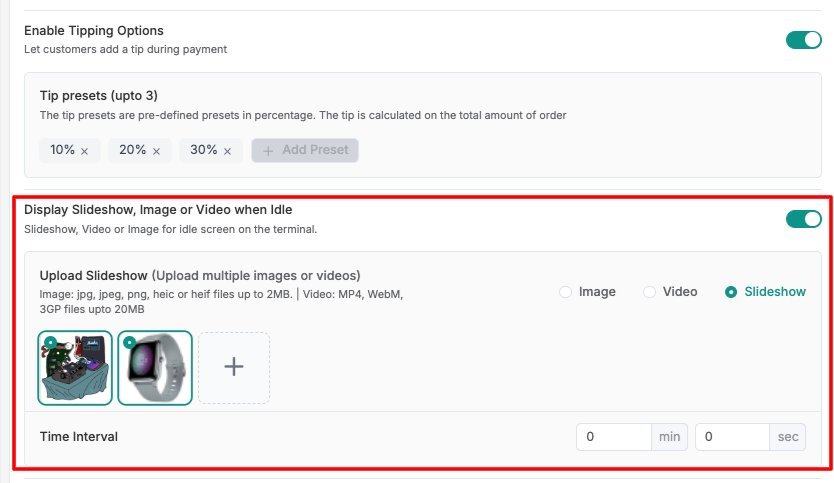Click the 10% preset chip label
This screenshot has width=834, height=483.
(x=63, y=150)
